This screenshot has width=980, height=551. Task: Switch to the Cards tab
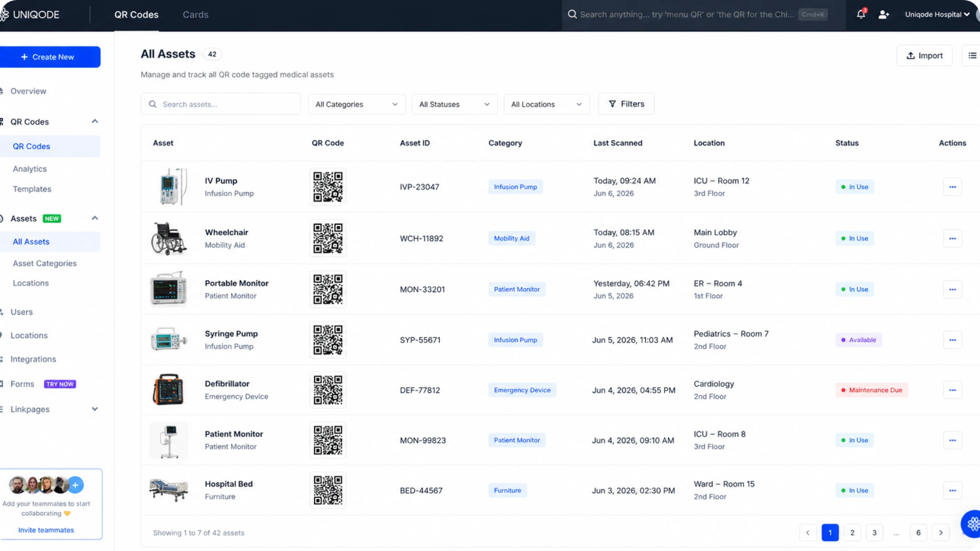[195, 15]
